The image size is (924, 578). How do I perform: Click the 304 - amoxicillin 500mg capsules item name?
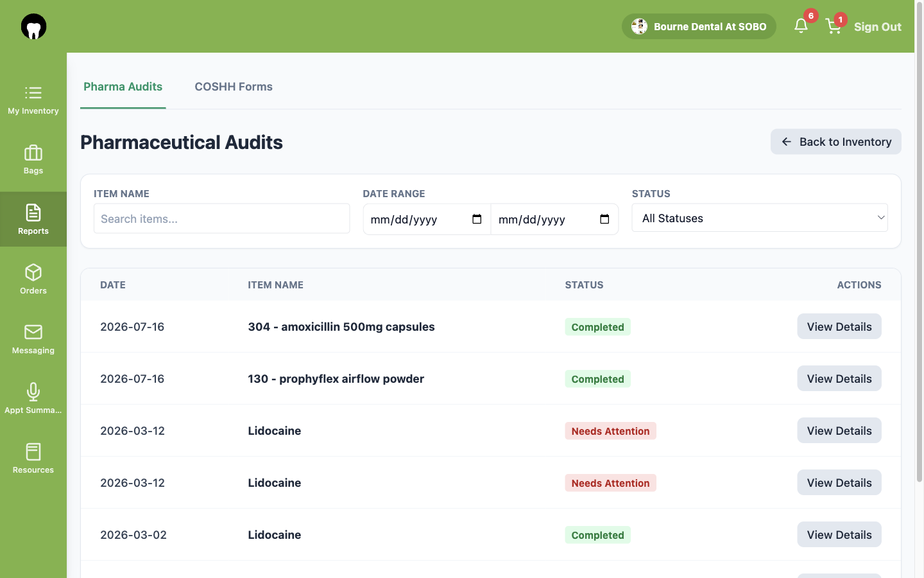pyautogui.click(x=341, y=326)
